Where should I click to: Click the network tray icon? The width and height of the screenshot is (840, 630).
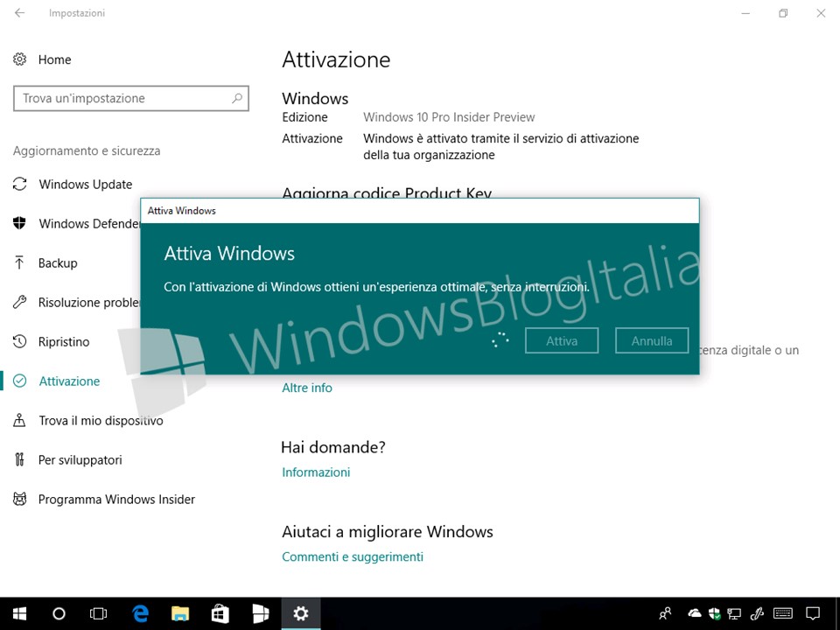(x=734, y=613)
